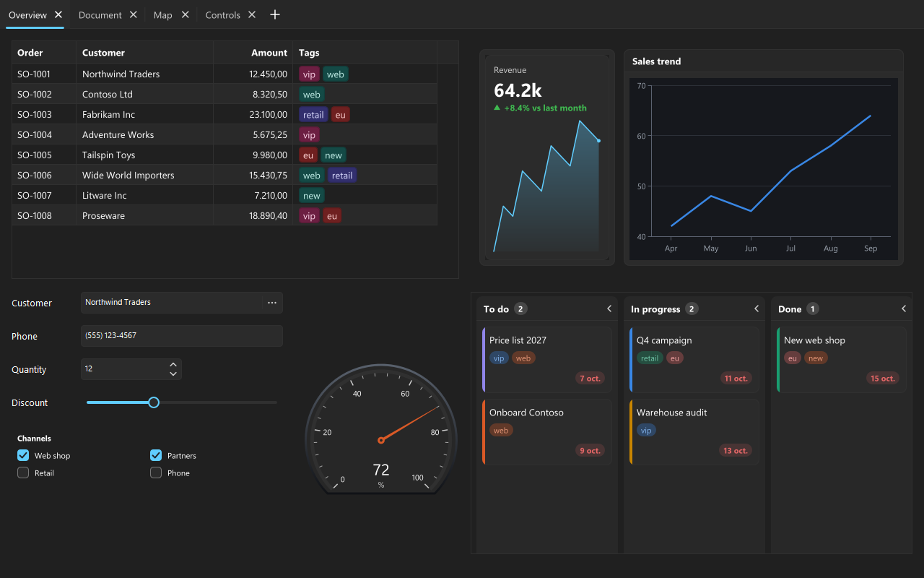Select the Warehouse audit card

click(x=694, y=431)
